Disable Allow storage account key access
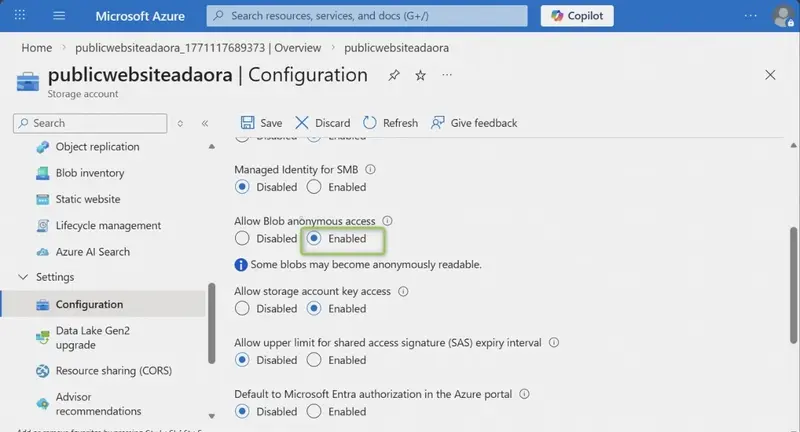The image size is (800, 432). click(242, 309)
